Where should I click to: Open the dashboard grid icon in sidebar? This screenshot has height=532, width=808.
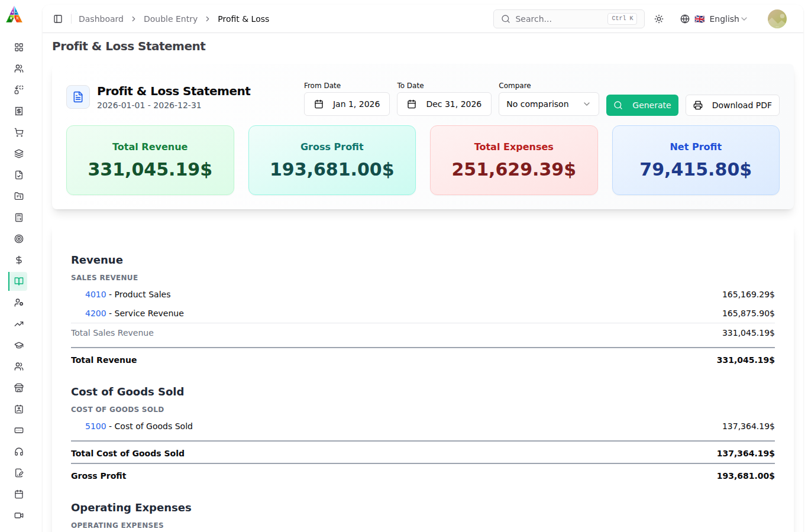(19, 47)
